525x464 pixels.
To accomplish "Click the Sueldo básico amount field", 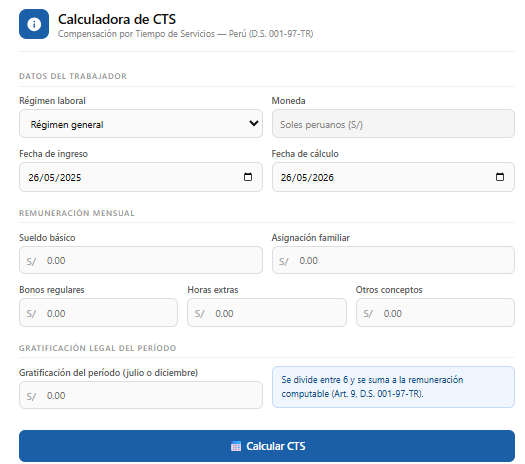I will point(141,260).
